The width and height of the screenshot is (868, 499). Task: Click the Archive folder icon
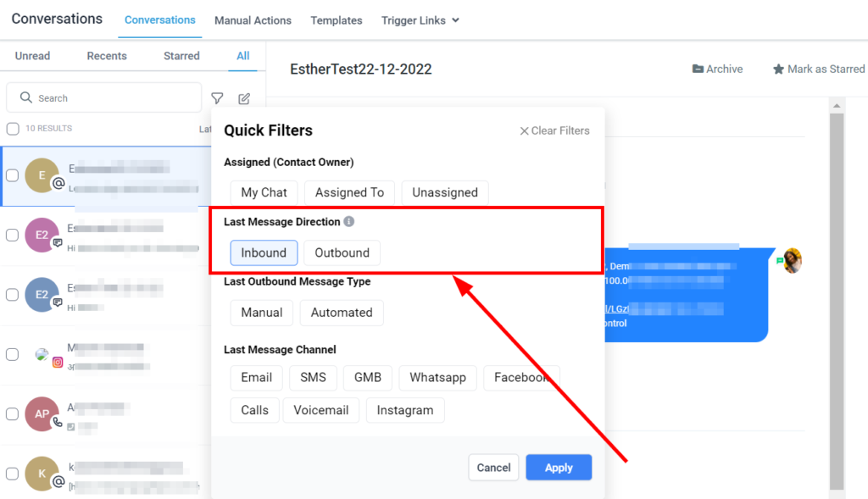click(x=698, y=69)
